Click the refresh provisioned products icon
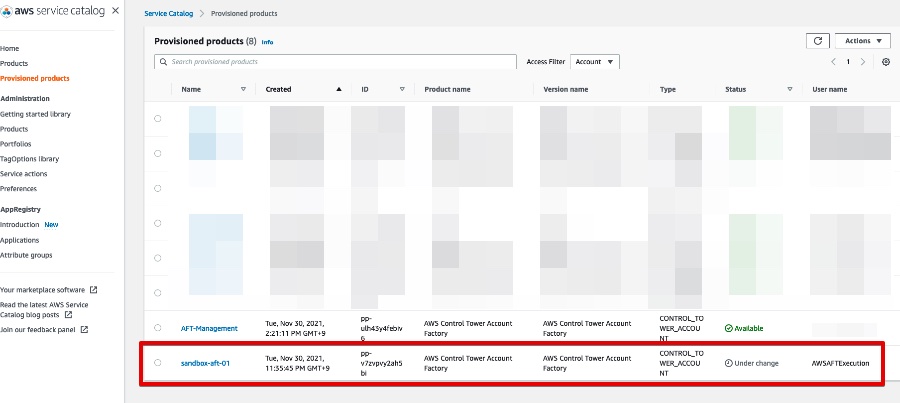Screen dimensions: 900x403 (817, 41)
